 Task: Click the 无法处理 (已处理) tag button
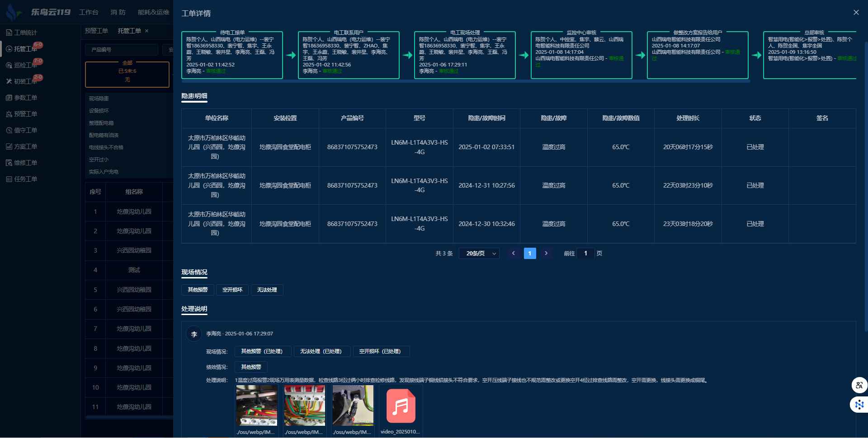[321, 351]
